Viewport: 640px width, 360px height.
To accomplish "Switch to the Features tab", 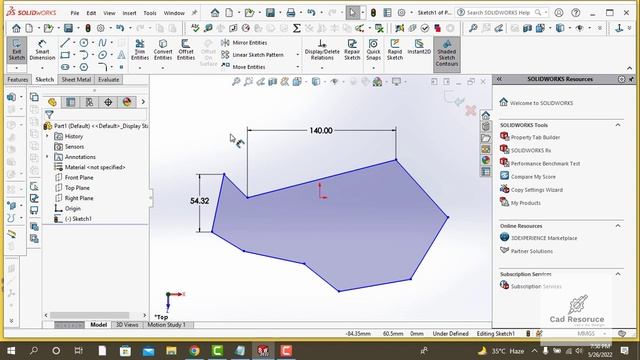I will (x=18, y=80).
